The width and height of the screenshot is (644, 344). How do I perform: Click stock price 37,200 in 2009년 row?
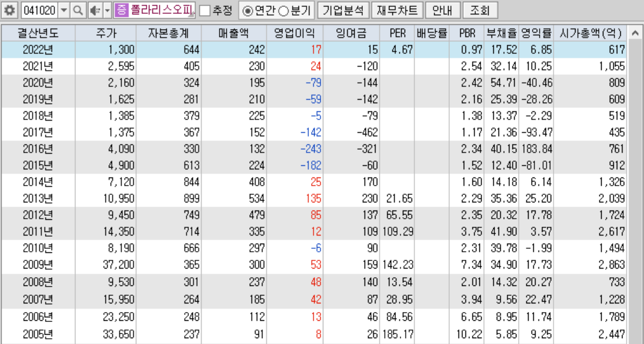click(119, 265)
